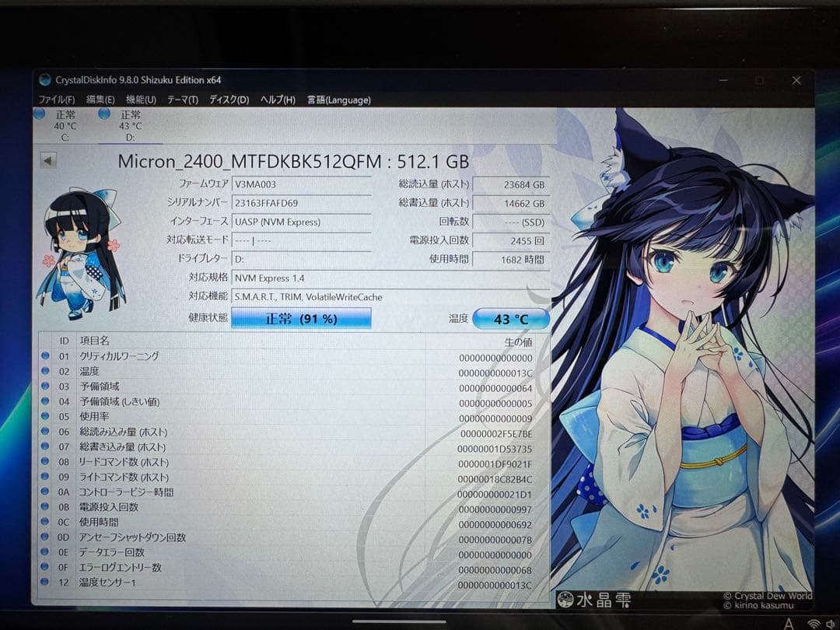The image size is (840, 630).
Task: Click the S.M.A.R.T., TRIM features field
Action: pyautogui.click(x=390, y=297)
